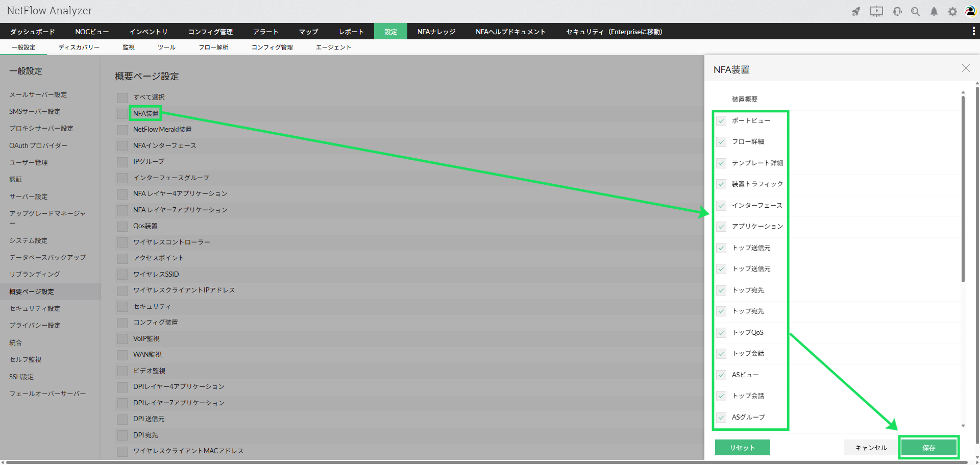Check the Qos装置 checkbox
Screen dimensions: 980x465
122,226
